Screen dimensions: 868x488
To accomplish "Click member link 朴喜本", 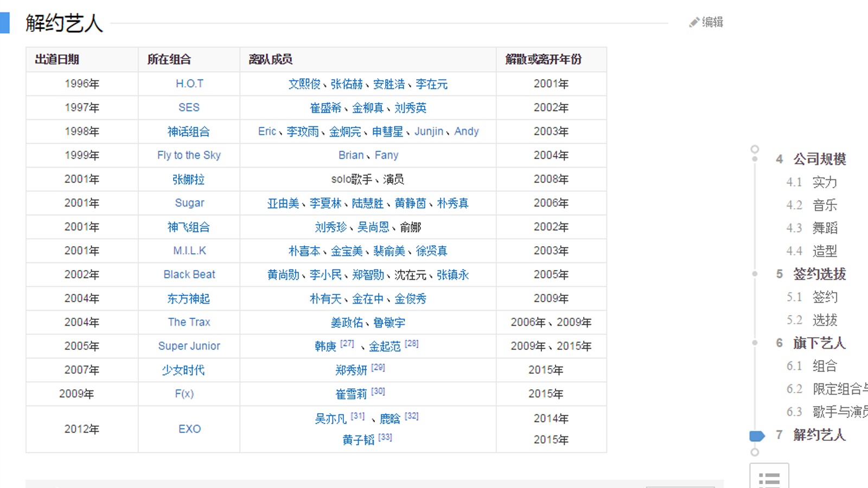I will pyautogui.click(x=304, y=251).
